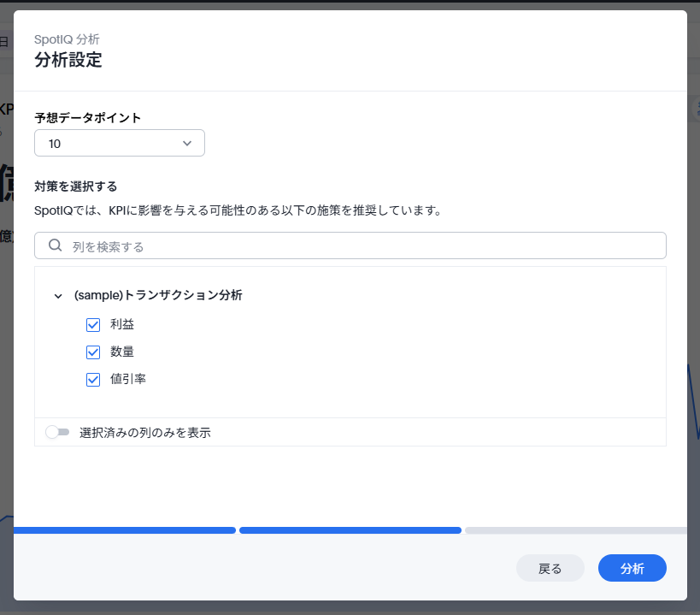The width and height of the screenshot is (700, 615).
Task: Click the first blue progress step bar
Action: coord(124,530)
